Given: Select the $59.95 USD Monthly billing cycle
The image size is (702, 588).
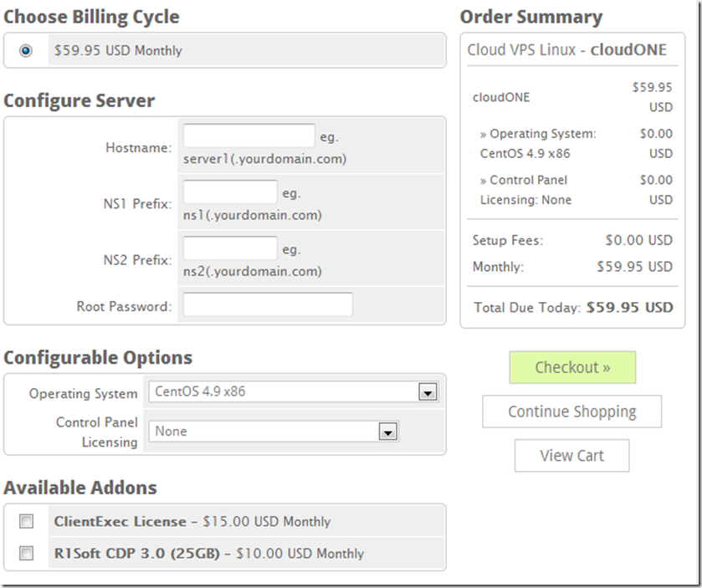Looking at the screenshot, I should click(x=25, y=50).
